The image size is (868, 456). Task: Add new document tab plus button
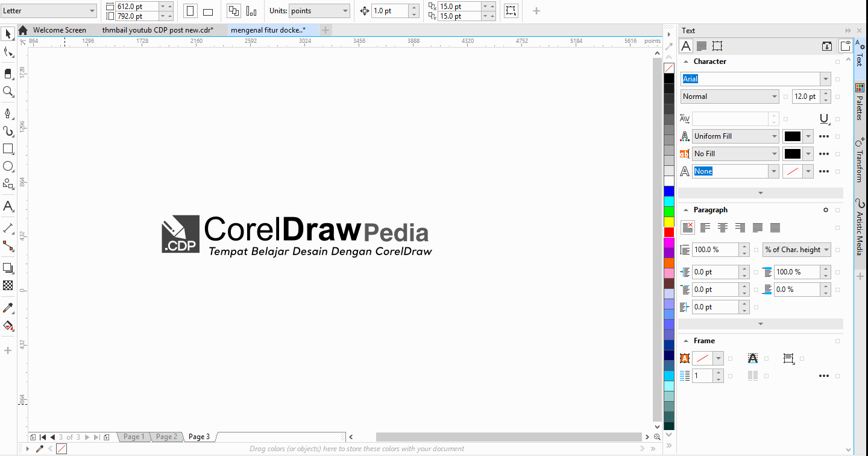(x=325, y=30)
